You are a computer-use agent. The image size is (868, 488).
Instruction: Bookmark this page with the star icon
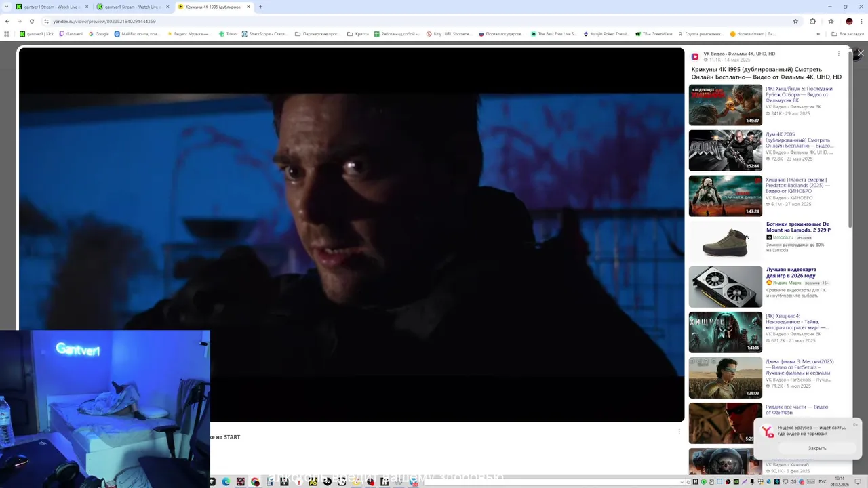795,21
